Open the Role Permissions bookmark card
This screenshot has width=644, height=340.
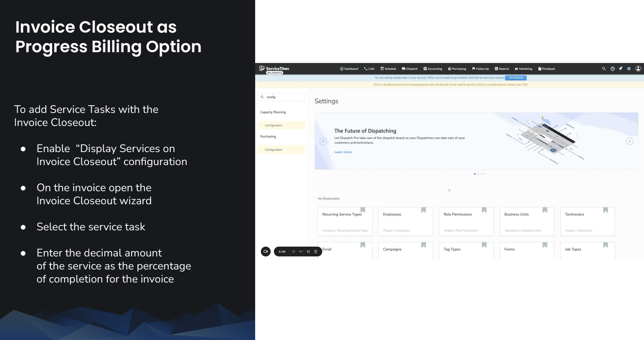[466, 221]
